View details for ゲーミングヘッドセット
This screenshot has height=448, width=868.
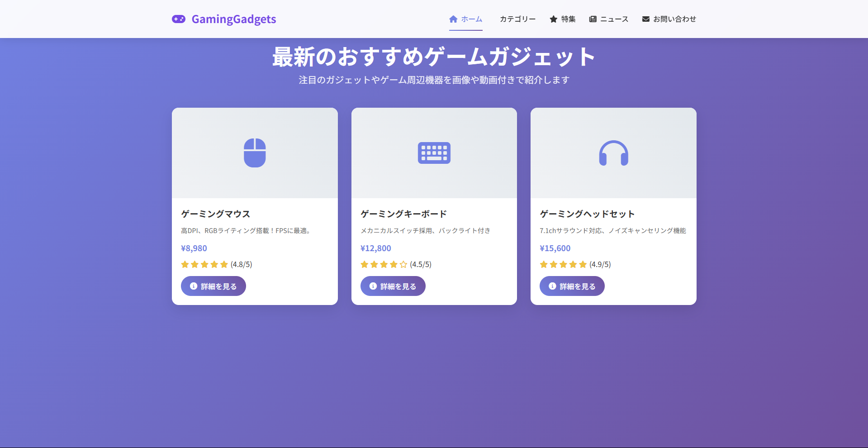572,286
